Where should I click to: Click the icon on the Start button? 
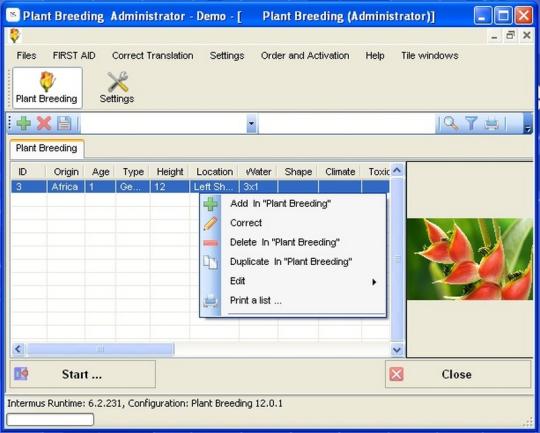21,374
